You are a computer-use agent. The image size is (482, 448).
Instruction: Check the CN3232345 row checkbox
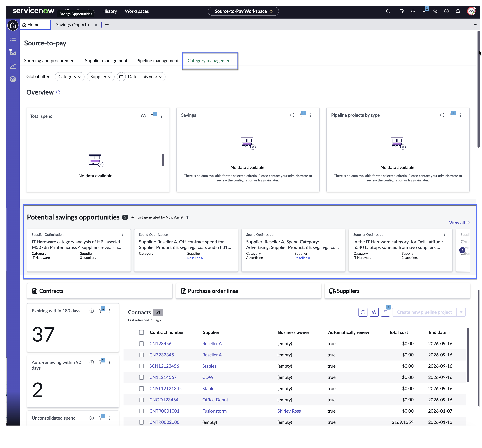click(141, 355)
